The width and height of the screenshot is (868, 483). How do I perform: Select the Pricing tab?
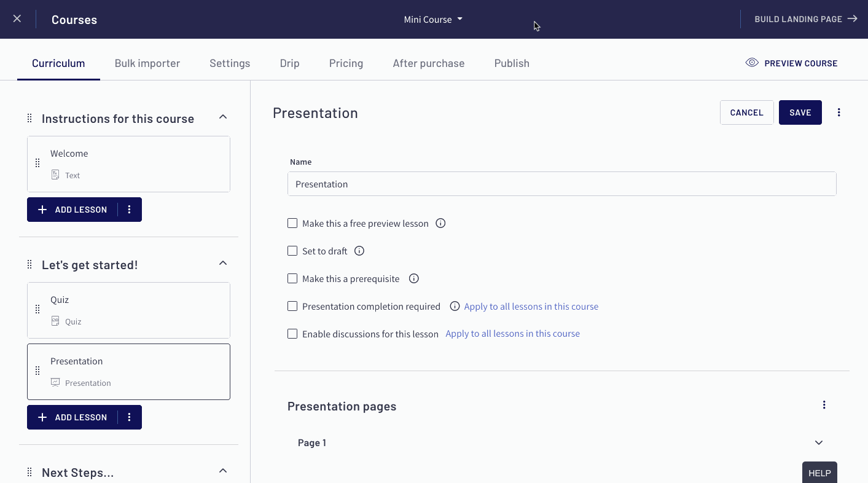(x=346, y=63)
